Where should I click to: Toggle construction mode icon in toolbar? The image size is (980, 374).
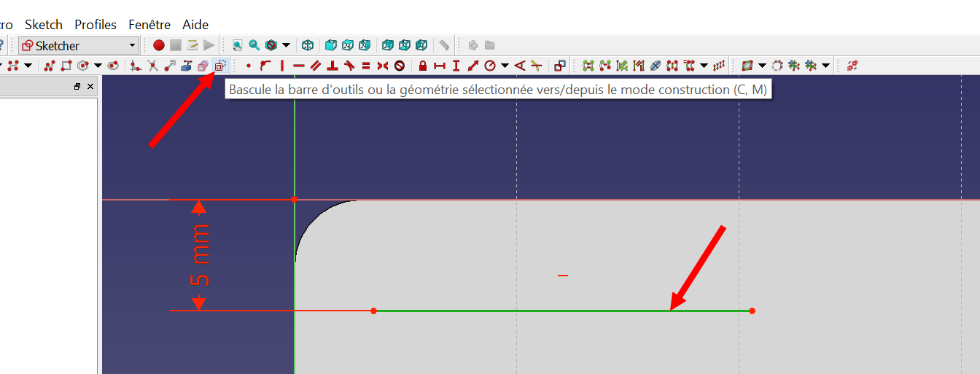(x=219, y=66)
